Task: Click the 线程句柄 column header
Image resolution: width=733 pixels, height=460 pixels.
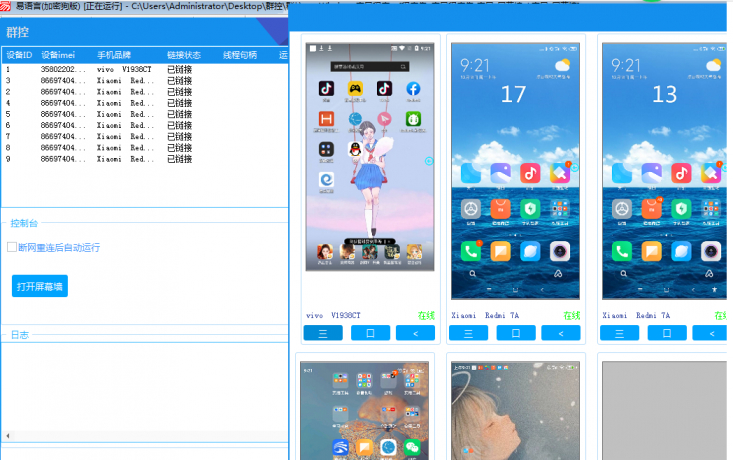Action: click(240, 55)
